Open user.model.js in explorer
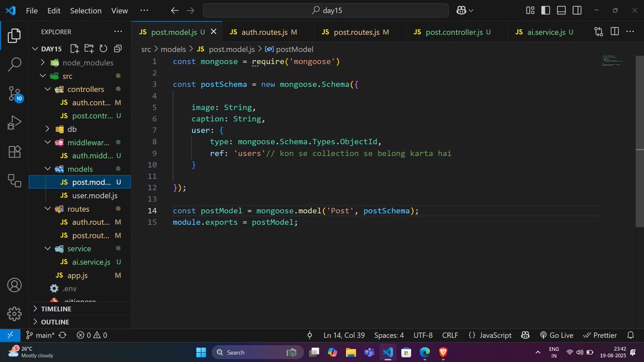Image resolution: width=644 pixels, height=362 pixels. pos(80,196)
